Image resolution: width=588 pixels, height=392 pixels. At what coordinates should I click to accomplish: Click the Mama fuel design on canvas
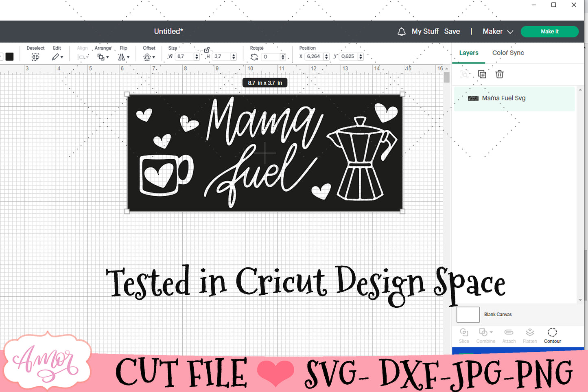point(265,153)
